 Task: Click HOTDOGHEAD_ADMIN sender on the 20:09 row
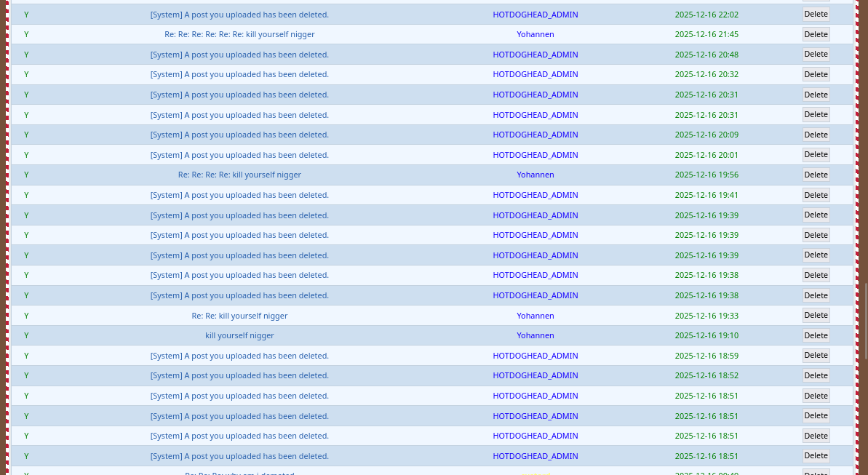tap(535, 135)
